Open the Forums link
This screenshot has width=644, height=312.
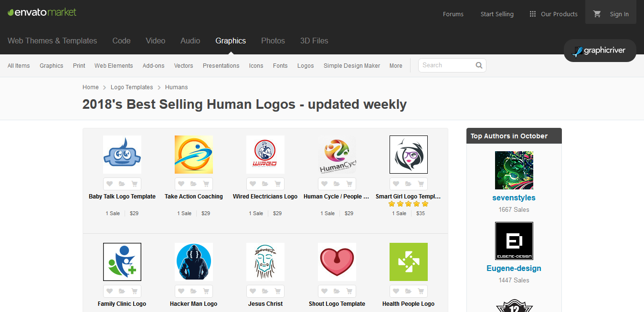point(453,14)
